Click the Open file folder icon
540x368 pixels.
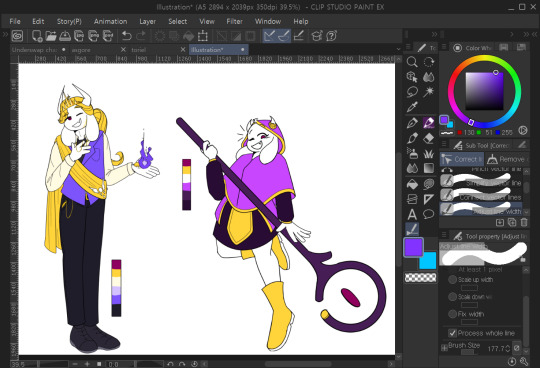click(x=51, y=36)
